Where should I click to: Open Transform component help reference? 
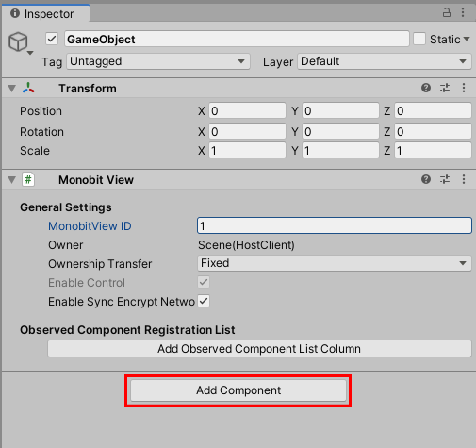pyautogui.click(x=426, y=88)
